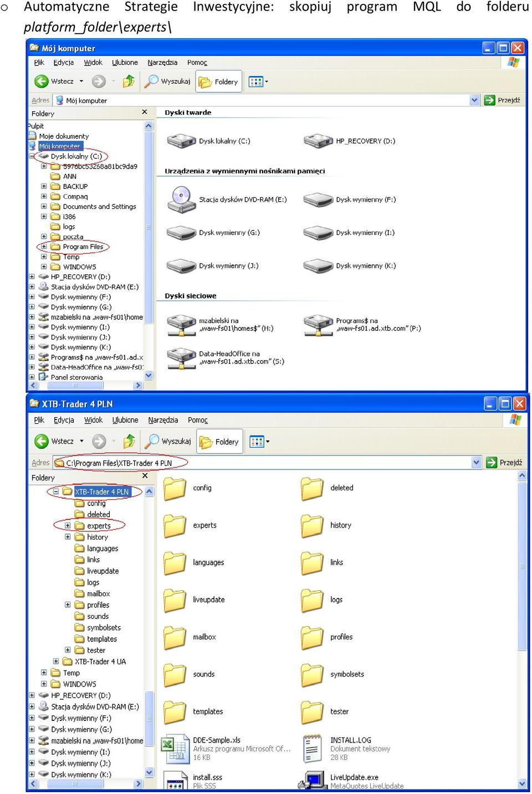Image resolution: width=532 pixels, height=794 pixels.
Task: Open Pomoc menu in XTB-Trader 4 PLN window
Action: coord(198,420)
